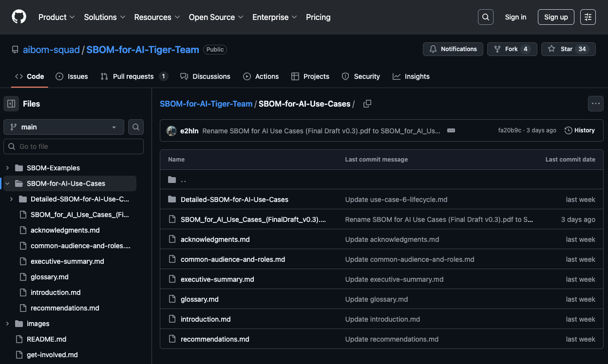Click the bell icon in Notifications
The height and width of the screenshot is (364, 608).
tap(433, 49)
